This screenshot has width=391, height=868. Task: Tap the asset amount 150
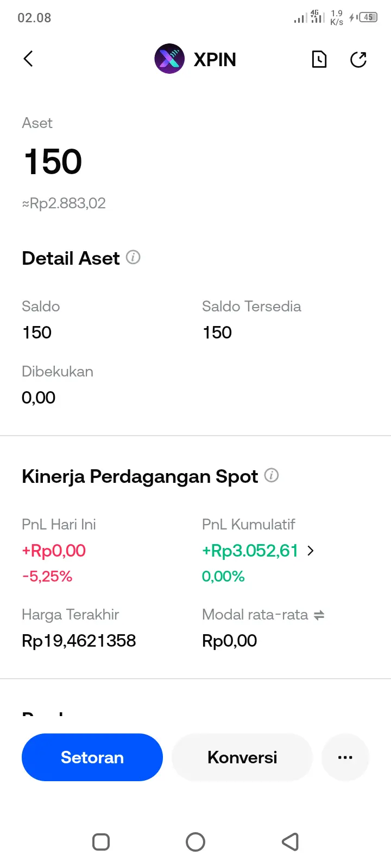pyautogui.click(x=53, y=162)
